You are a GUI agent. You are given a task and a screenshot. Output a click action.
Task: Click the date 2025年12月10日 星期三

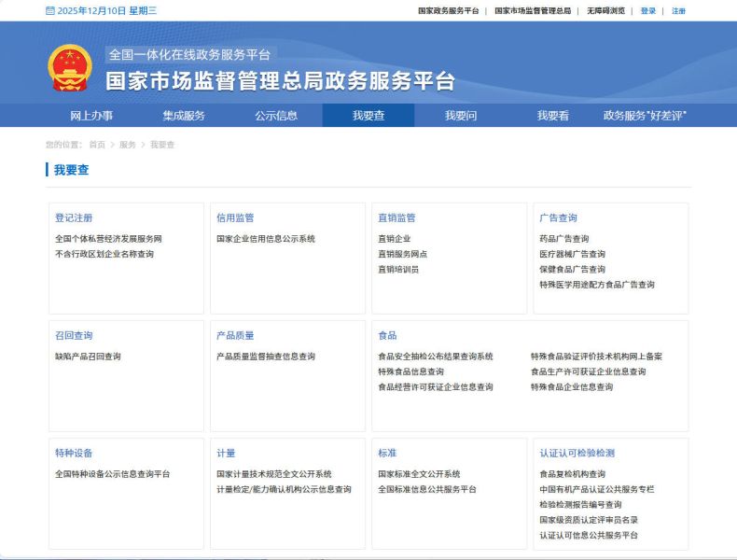106,11
